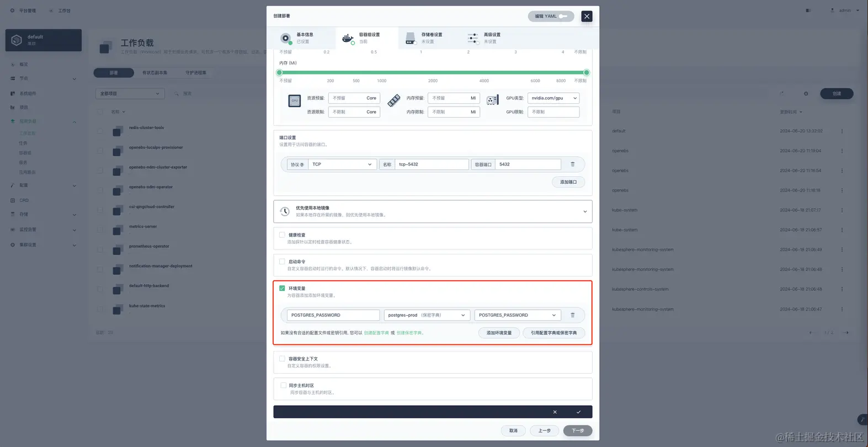Confirm container edit with dark bar checkmark
Image resolution: width=868 pixels, height=447 pixels.
coord(578,412)
